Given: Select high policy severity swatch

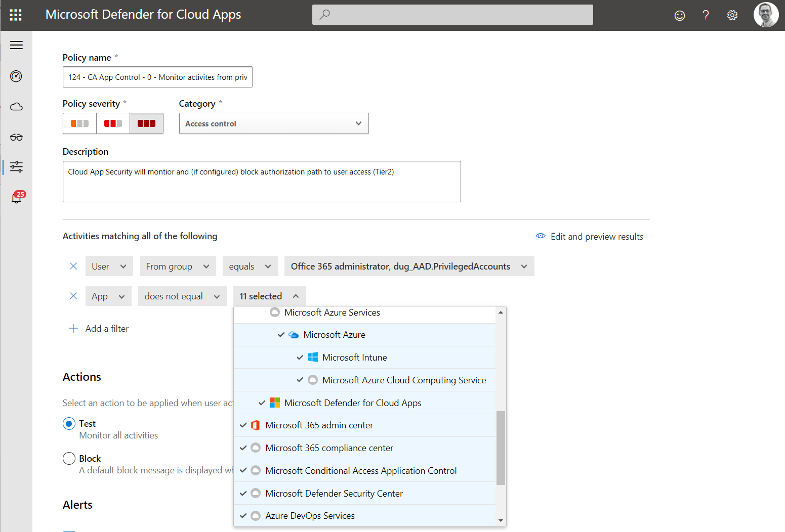Looking at the screenshot, I should (x=146, y=123).
